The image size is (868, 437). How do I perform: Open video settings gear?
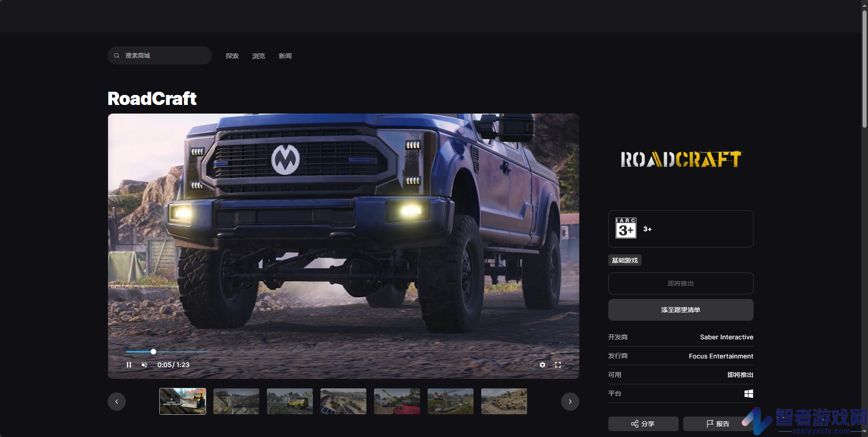[x=542, y=365]
